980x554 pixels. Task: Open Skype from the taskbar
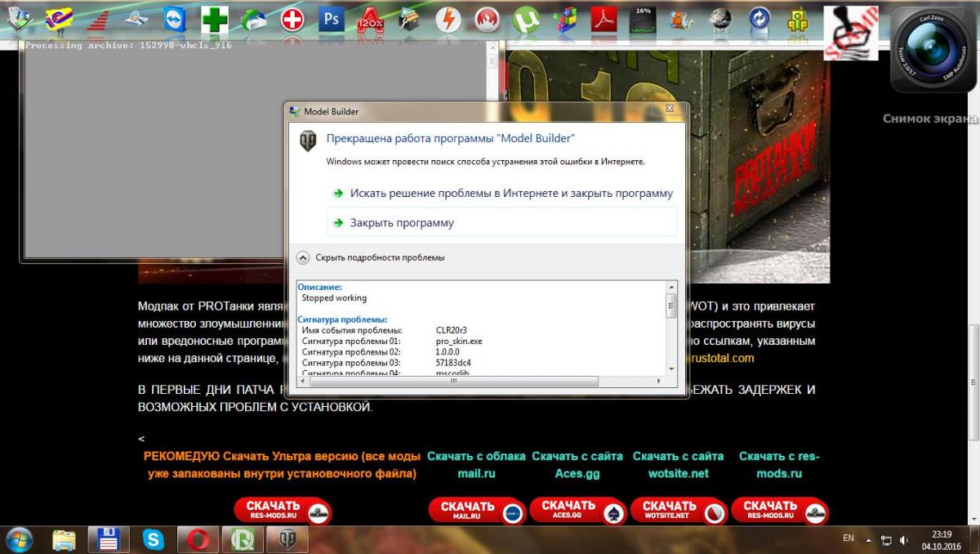click(154, 539)
